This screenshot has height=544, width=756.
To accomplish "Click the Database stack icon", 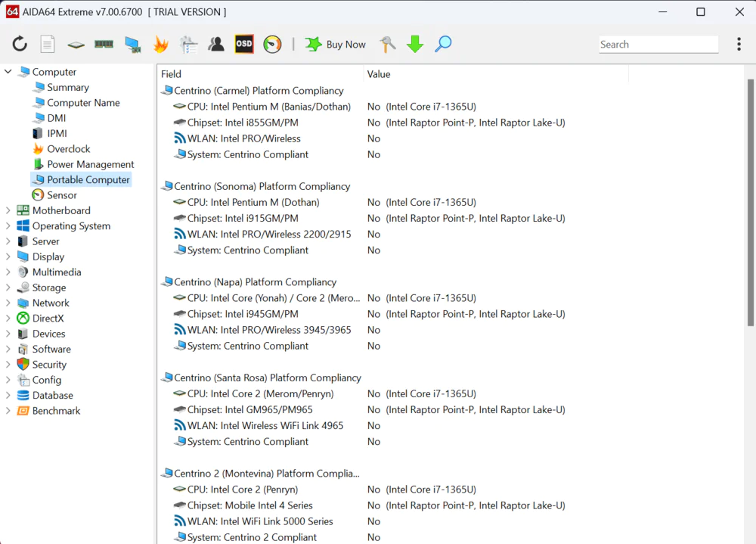I will [x=23, y=396].
